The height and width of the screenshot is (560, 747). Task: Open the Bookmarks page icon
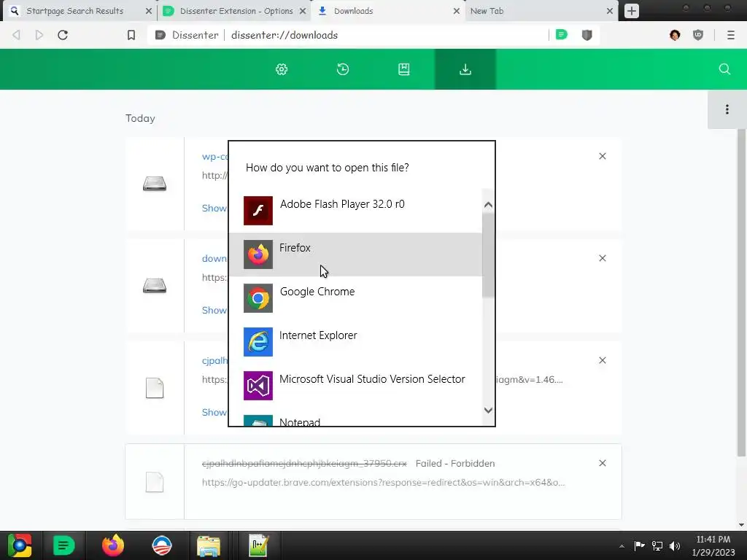pos(404,69)
